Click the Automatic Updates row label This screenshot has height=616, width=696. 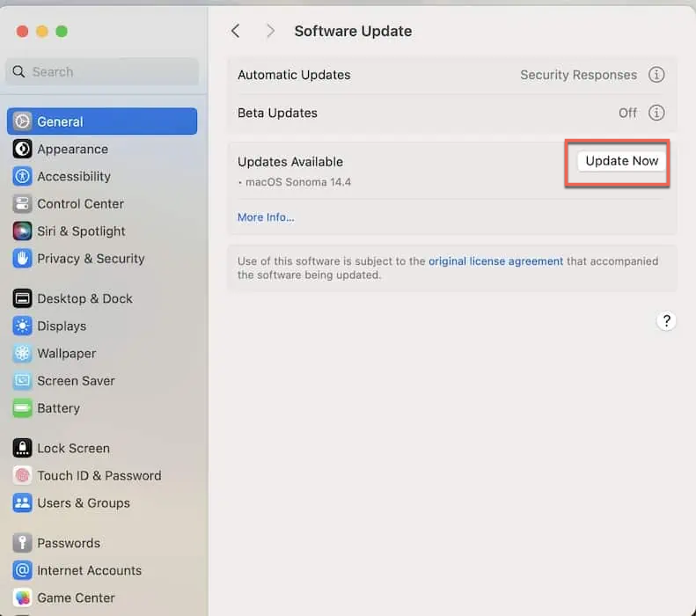[294, 75]
